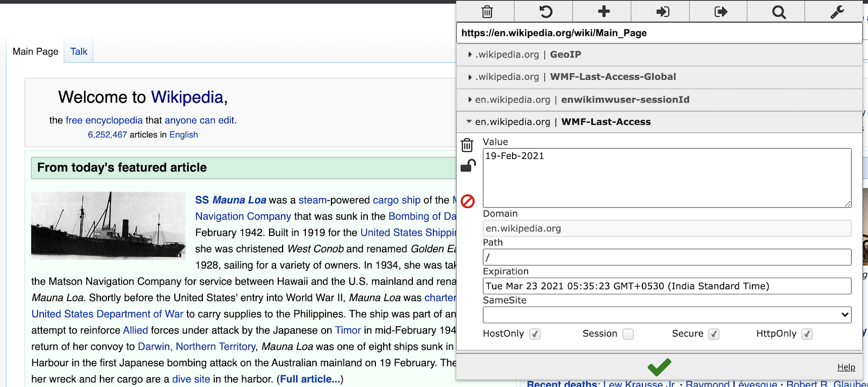Toggle the HttpOnly checkbox
Viewport: 868px width, 387px height.
click(807, 334)
